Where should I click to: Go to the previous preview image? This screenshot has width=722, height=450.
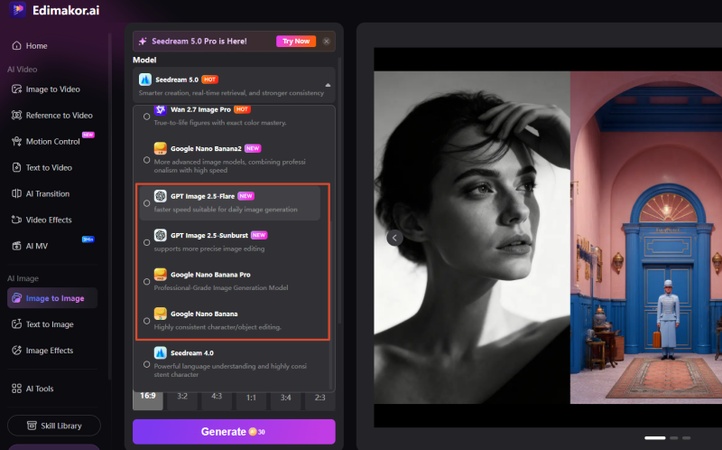(395, 238)
